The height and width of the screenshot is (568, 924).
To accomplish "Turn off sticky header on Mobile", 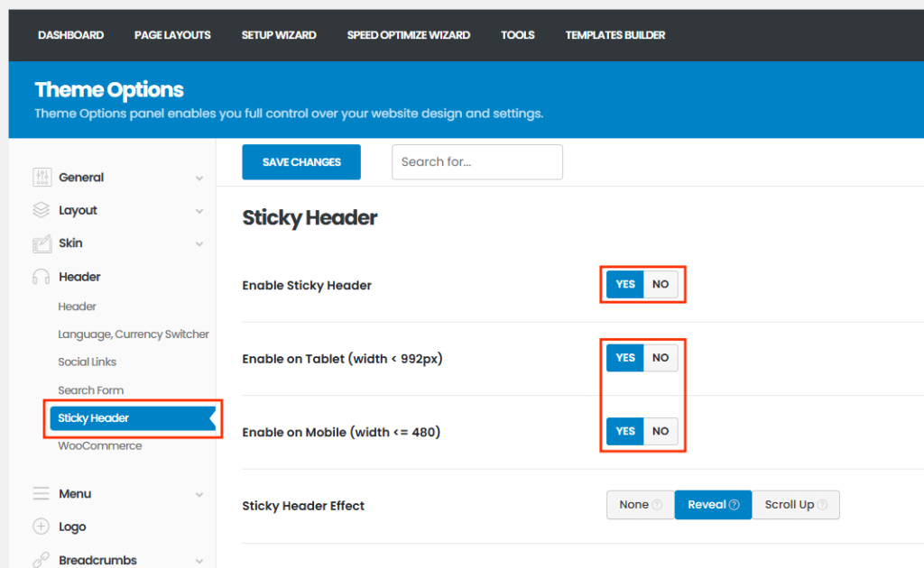I will (x=661, y=431).
